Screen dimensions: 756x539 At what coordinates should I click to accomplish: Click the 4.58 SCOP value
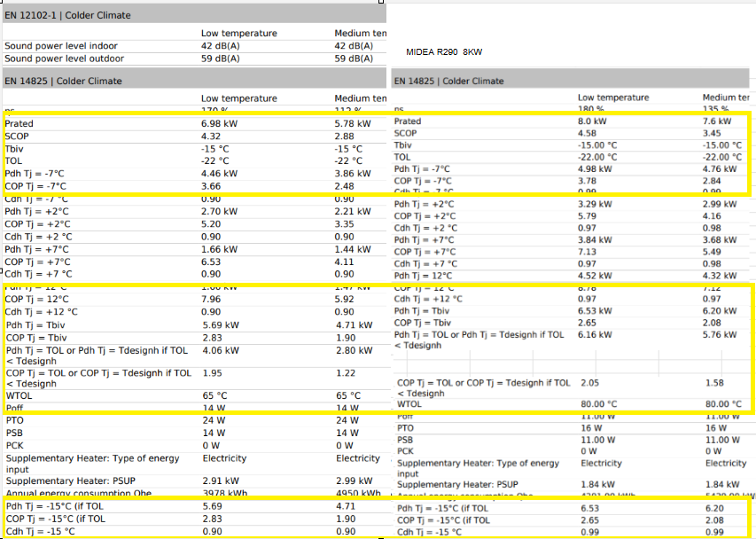click(x=588, y=133)
